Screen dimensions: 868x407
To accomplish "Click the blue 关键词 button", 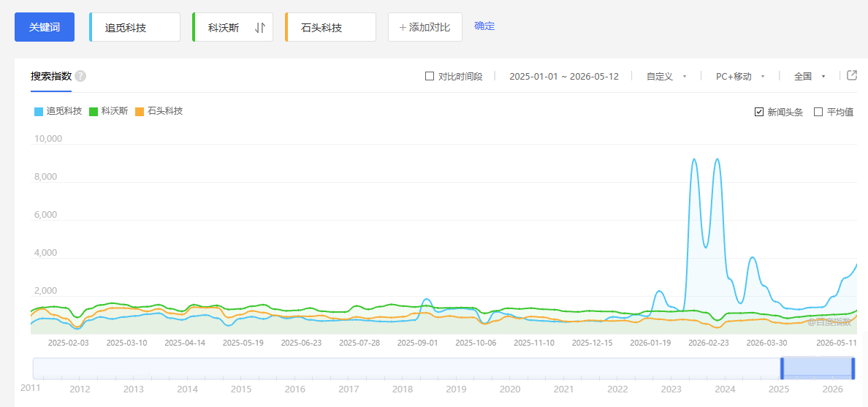I will click(45, 27).
